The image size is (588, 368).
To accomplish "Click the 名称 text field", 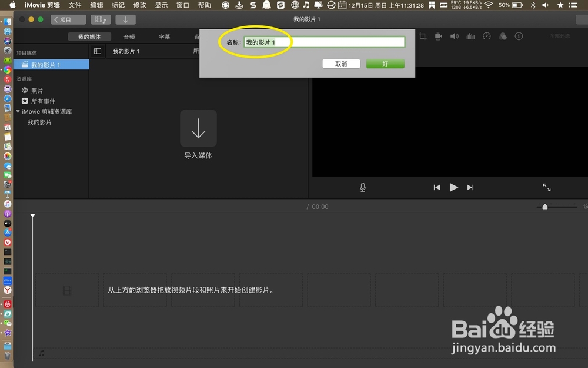I will click(x=324, y=42).
